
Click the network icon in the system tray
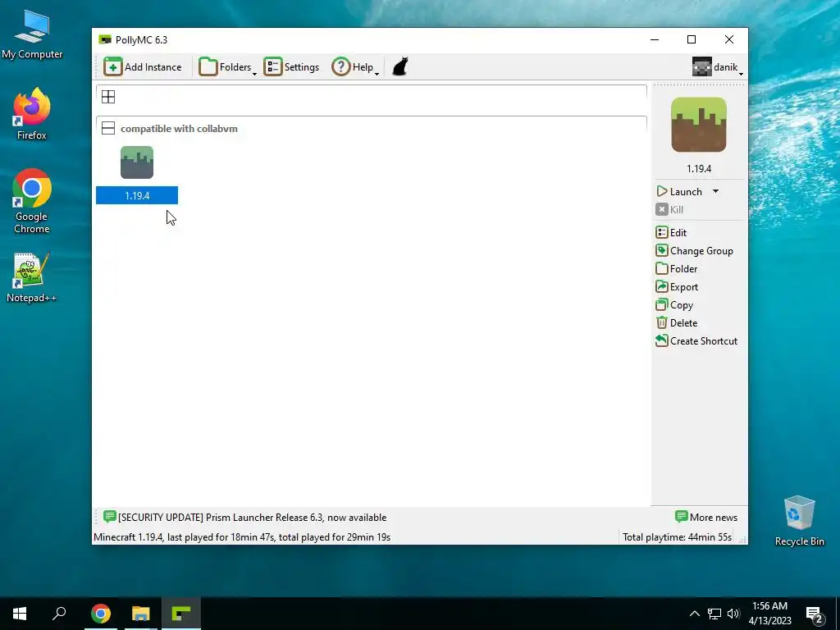tap(714, 614)
